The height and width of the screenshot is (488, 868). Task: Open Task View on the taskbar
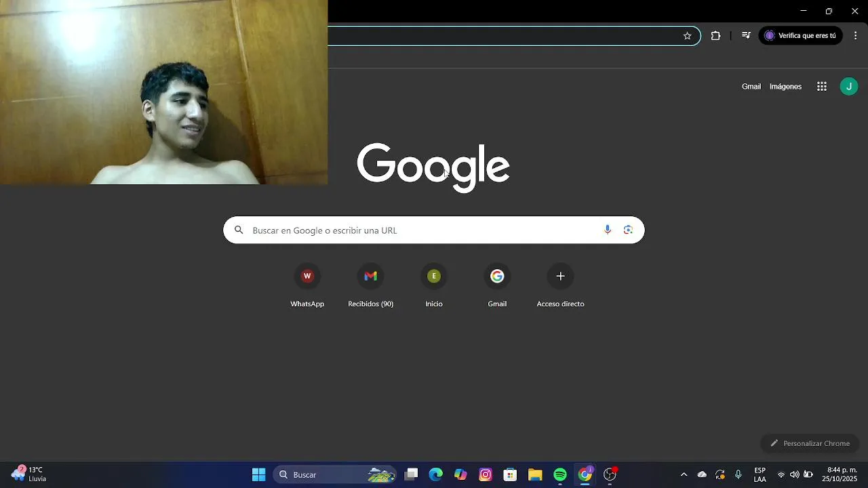tap(411, 474)
